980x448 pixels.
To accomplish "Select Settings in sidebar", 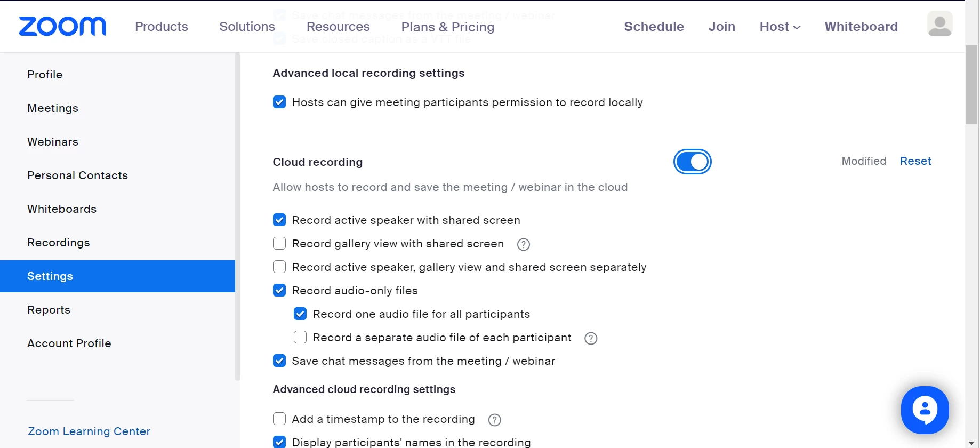I will tap(117, 276).
